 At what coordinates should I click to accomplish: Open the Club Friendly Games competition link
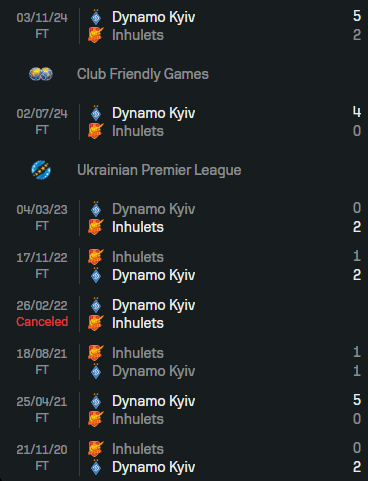click(x=143, y=74)
